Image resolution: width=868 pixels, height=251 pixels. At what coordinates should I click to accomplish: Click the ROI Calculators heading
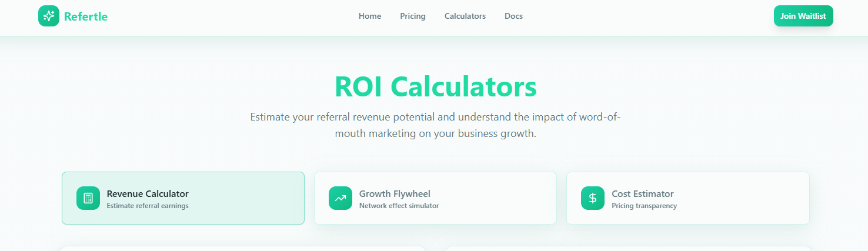click(x=435, y=86)
